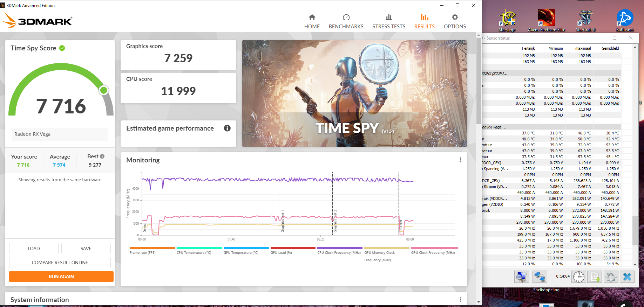The image size is (644, 307).
Task: Click the CPU score value 11 999
Action: pos(178,91)
